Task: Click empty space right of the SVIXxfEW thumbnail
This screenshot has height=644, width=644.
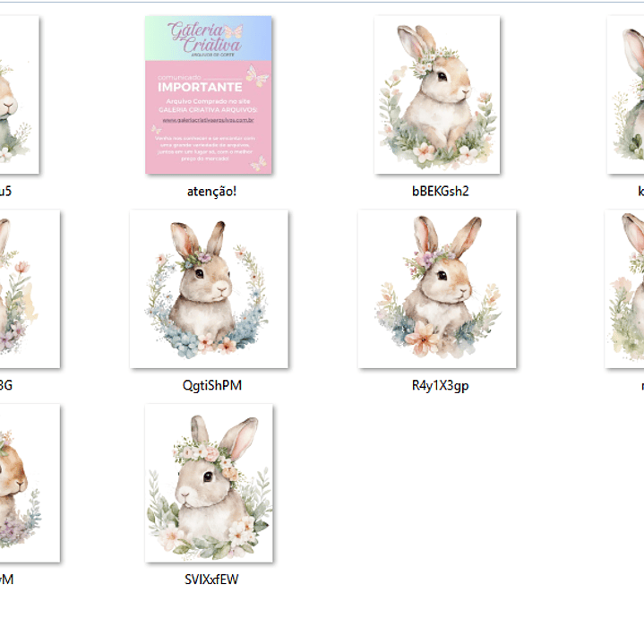Action: [x=403, y=484]
